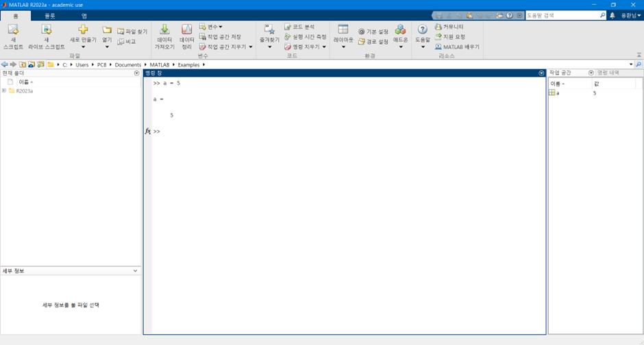This screenshot has width=644, height=345.
Task: Switch to the 앱 (Apps) tab
Action: (84, 16)
